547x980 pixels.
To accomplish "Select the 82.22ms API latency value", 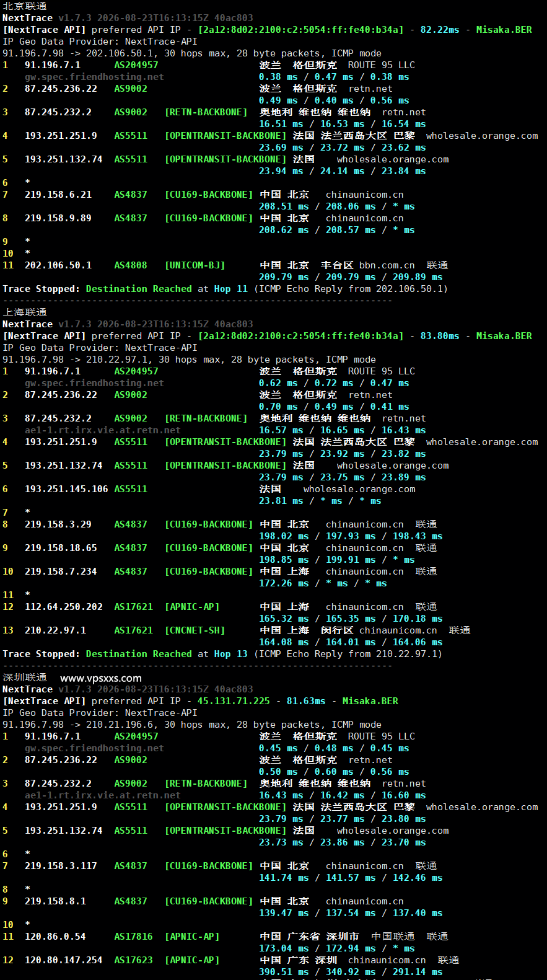I will pos(440,30).
